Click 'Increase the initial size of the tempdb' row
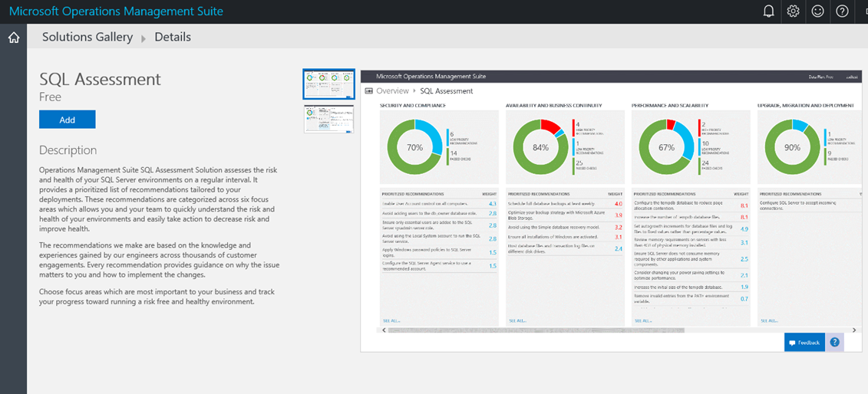Image resolution: width=868 pixels, height=394 pixels. pyautogui.click(x=691, y=287)
